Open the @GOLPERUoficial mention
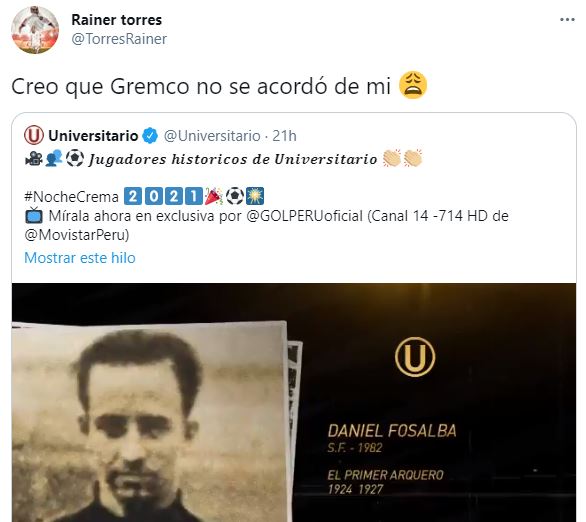586x522 pixels. coord(305,216)
